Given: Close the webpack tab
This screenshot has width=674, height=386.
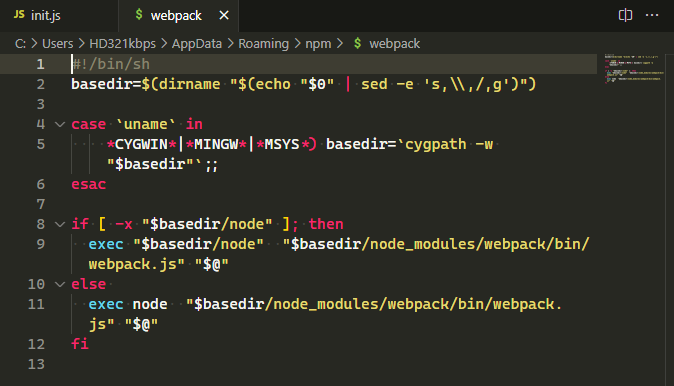Looking at the screenshot, I should (x=224, y=15).
